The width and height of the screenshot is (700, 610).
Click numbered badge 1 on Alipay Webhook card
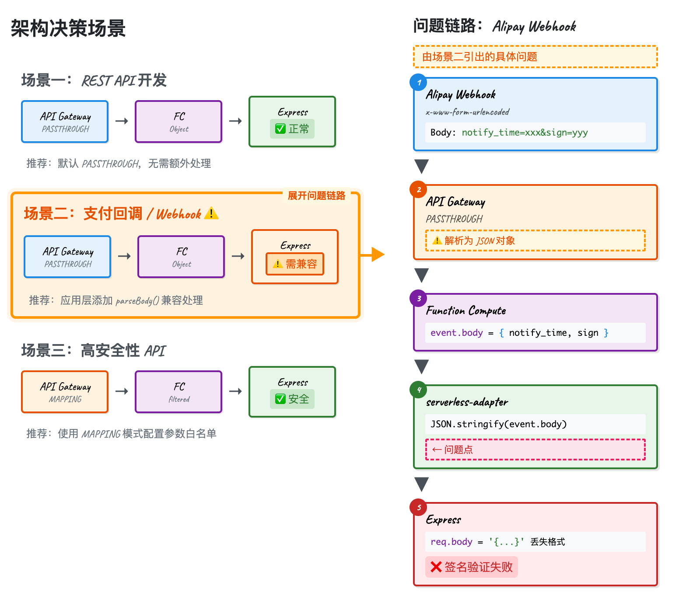coord(419,82)
